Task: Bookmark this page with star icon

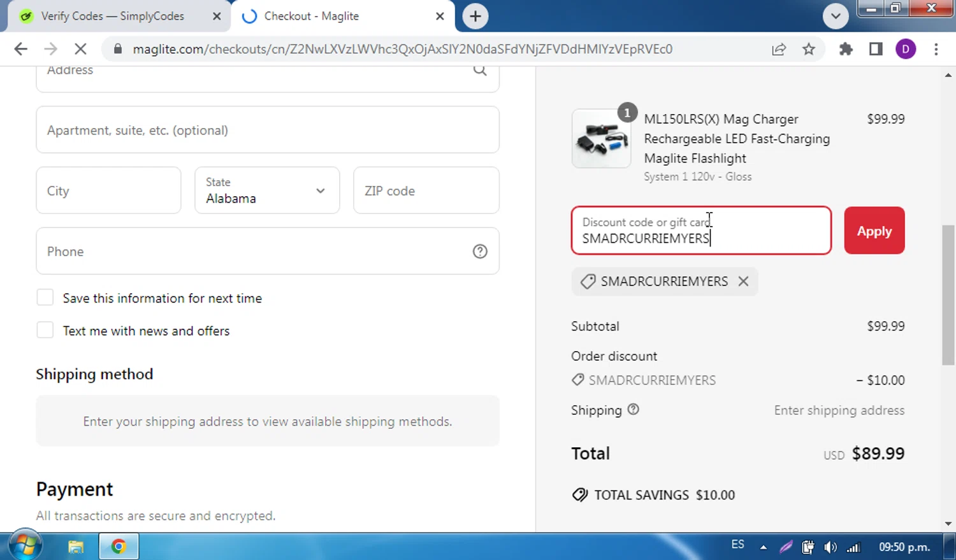Action: tap(809, 49)
